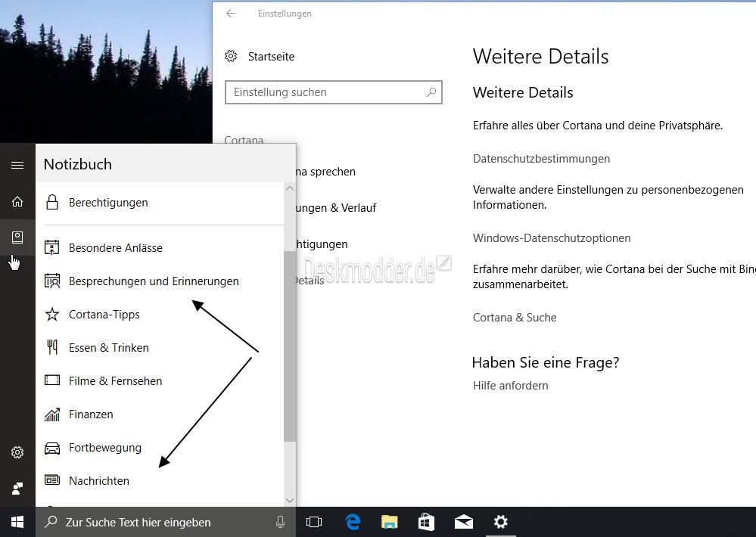Open Task View from the taskbar

point(314,522)
